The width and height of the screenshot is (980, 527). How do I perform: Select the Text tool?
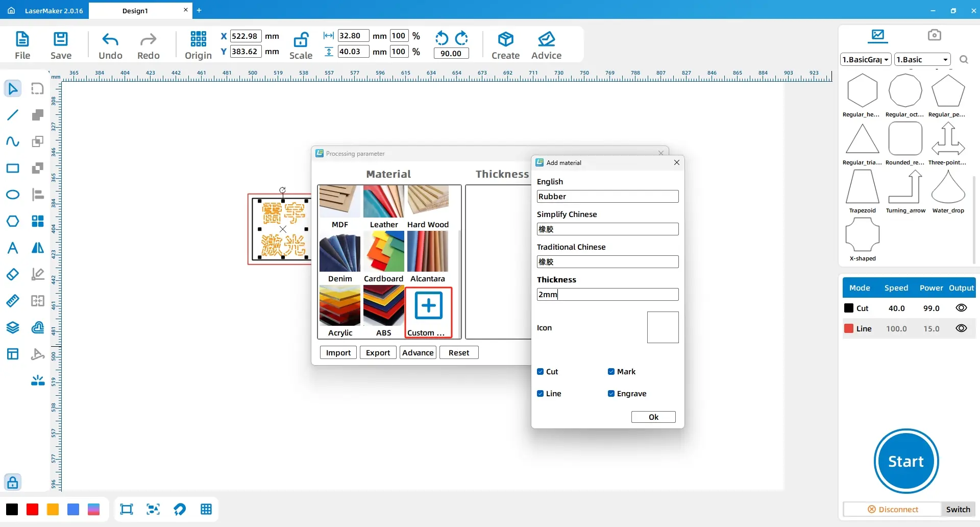13,248
